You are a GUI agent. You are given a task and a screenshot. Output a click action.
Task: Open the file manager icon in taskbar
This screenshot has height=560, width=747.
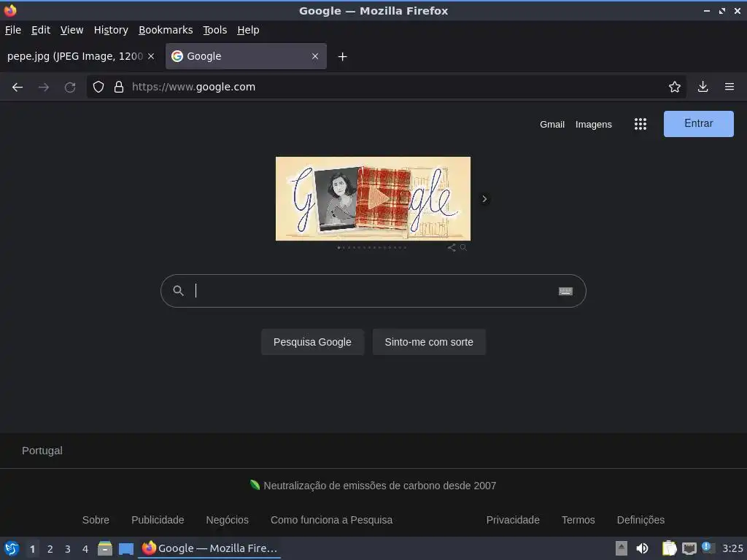(x=105, y=548)
